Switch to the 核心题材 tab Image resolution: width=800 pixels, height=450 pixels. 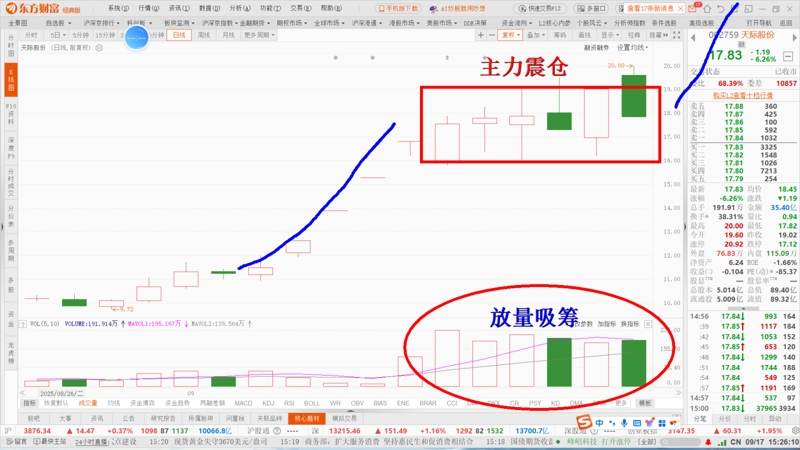(x=307, y=418)
